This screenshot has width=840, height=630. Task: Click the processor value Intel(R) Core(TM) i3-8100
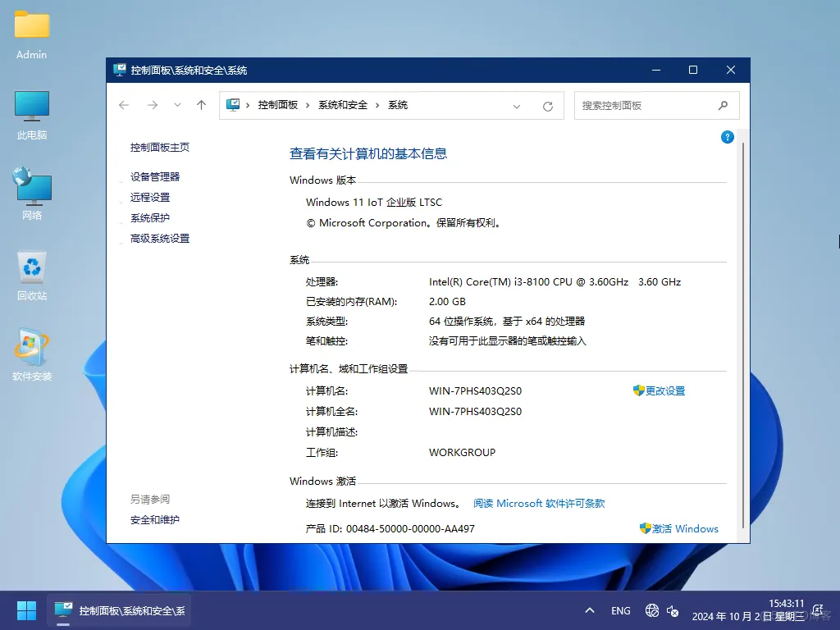pyautogui.click(x=555, y=282)
